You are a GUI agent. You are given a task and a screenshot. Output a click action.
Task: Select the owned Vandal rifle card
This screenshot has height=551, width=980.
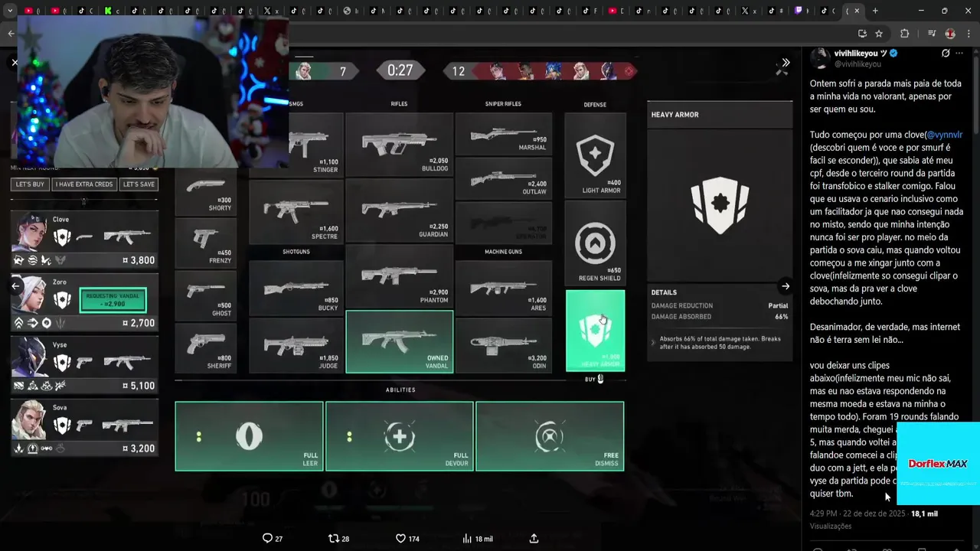coord(400,341)
